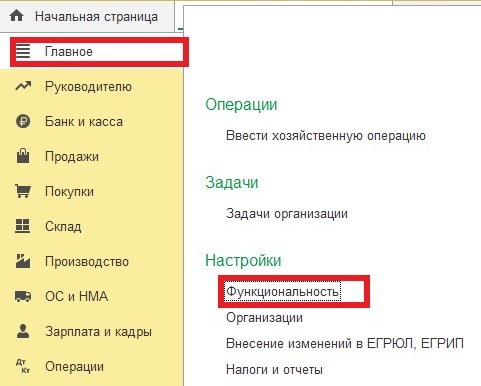Open the Продажи section
Image resolution: width=481 pixels, height=386 pixels.
tap(72, 157)
